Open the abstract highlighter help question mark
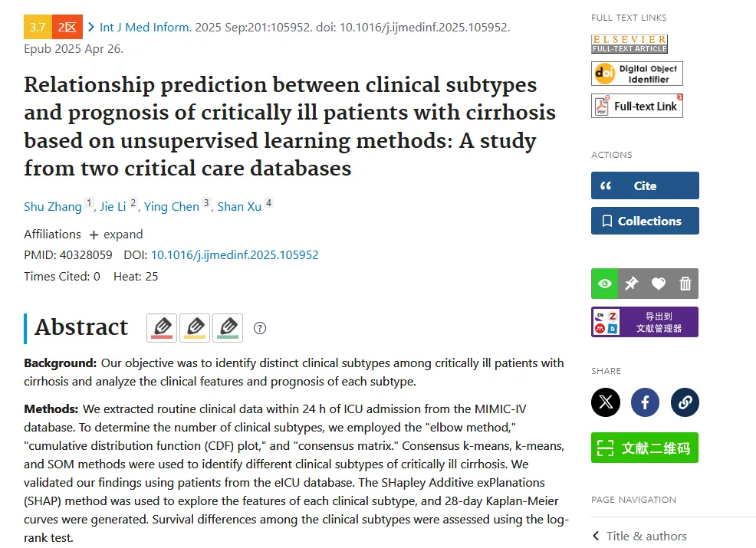 click(260, 328)
